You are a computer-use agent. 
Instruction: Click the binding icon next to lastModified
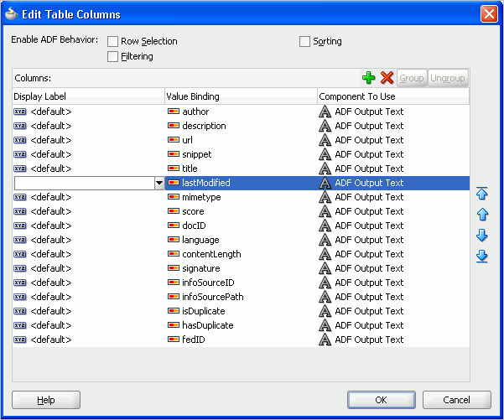tap(174, 183)
